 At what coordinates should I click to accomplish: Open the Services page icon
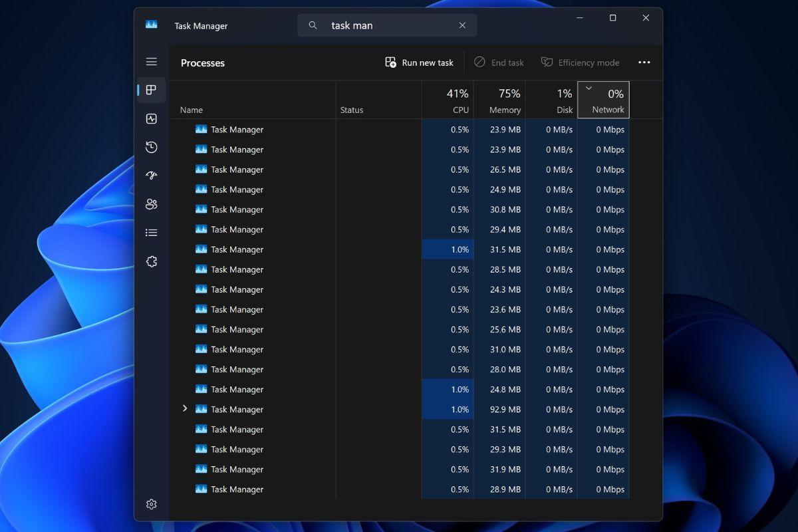151,261
